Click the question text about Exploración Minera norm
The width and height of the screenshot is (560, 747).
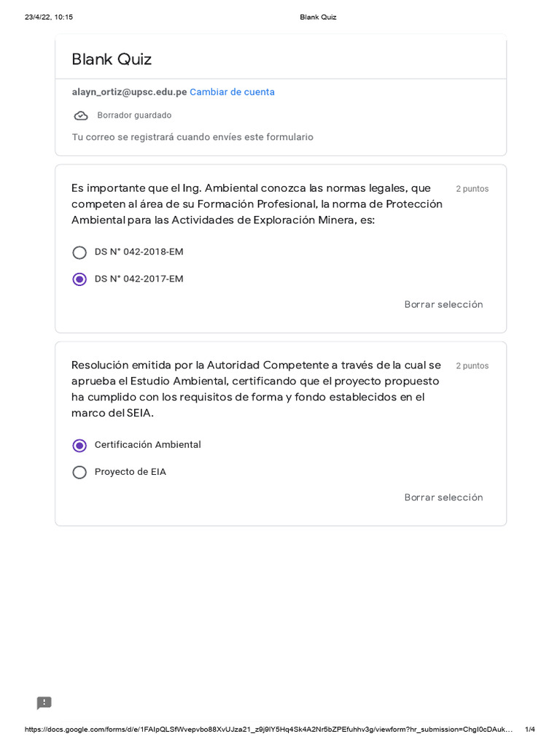(x=257, y=204)
